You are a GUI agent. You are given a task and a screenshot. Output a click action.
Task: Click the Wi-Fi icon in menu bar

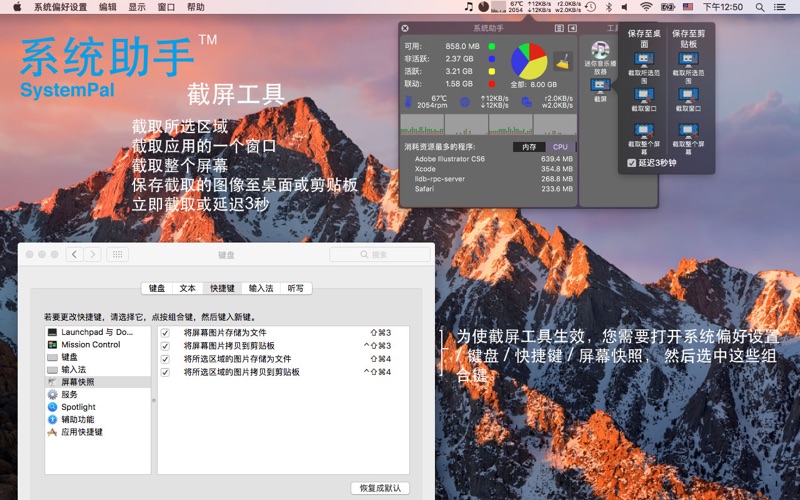[646, 7]
